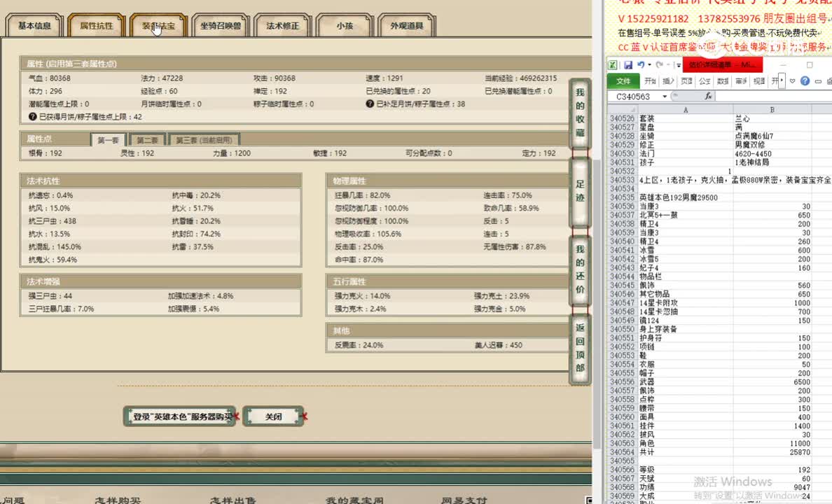The width and height of the screenshot is (832, 504).
Task: Click the Redo icon in Excel toolbar
Action: click(x=659, y=65)
